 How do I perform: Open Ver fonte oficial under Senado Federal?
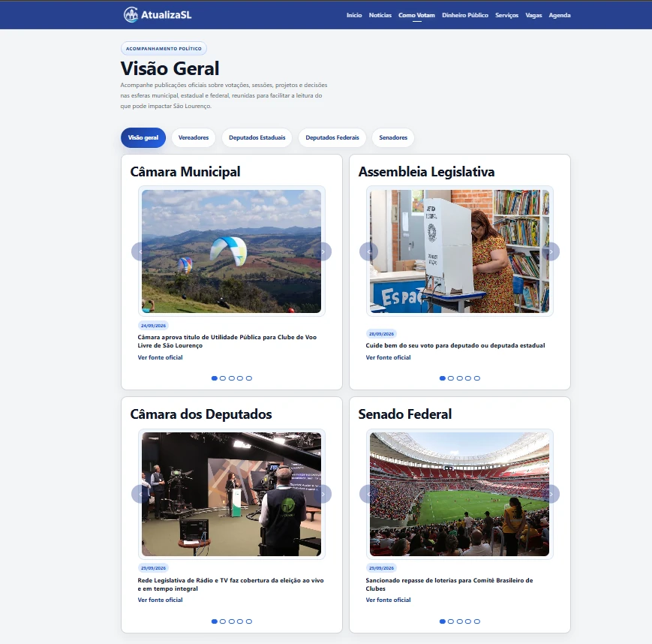coord(388,600)
